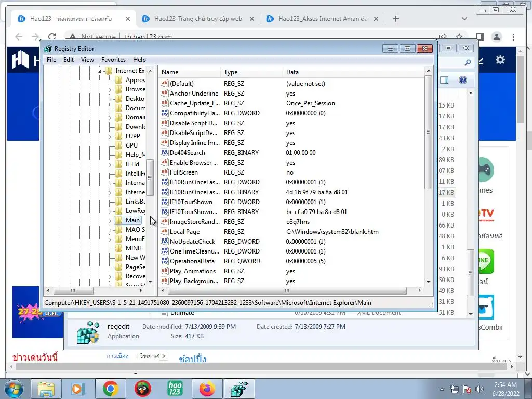Select the Cache_Update_F... value row

tap(292, 103)
